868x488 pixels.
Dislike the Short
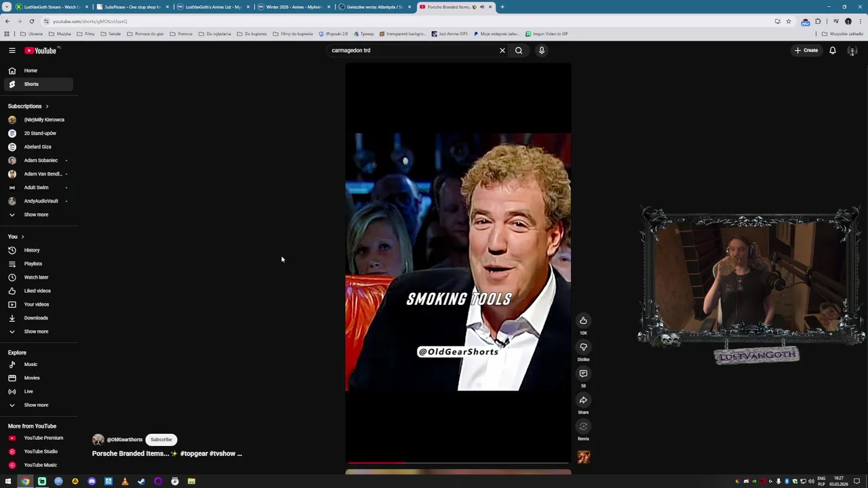pyautogui.click(x=583, y=347)
